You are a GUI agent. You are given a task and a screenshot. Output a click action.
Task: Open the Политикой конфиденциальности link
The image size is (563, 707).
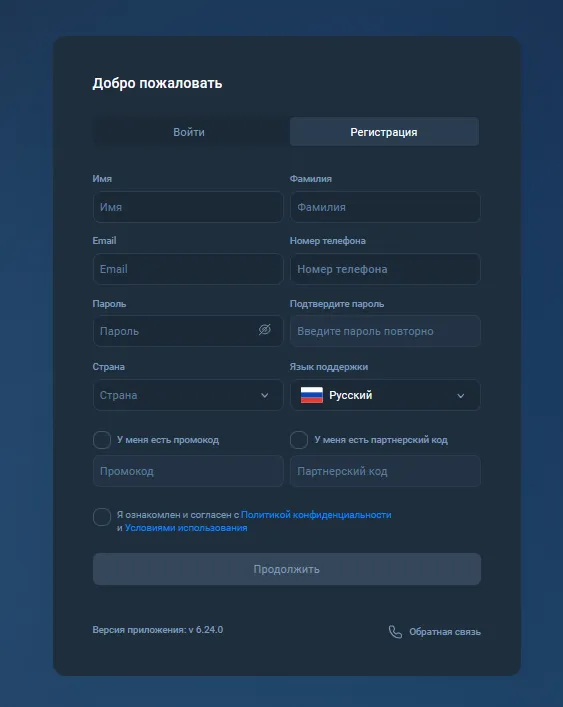point(316,514)
